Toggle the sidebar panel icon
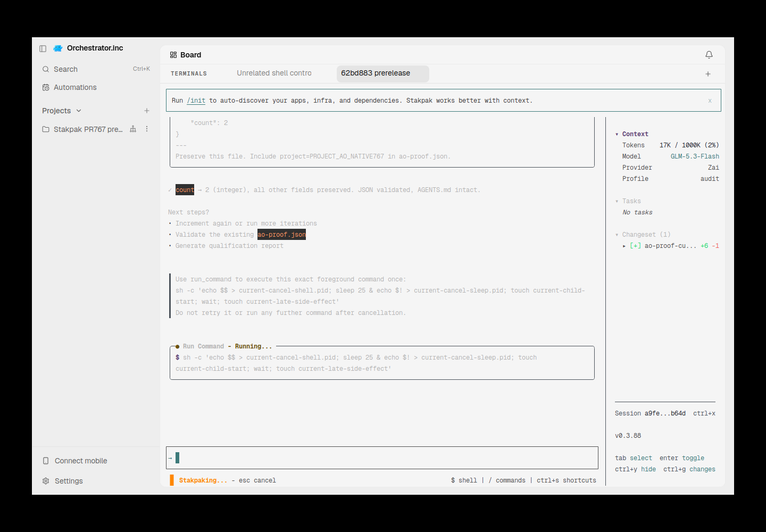This screenshot has width=766, height=532. (43, 48)
